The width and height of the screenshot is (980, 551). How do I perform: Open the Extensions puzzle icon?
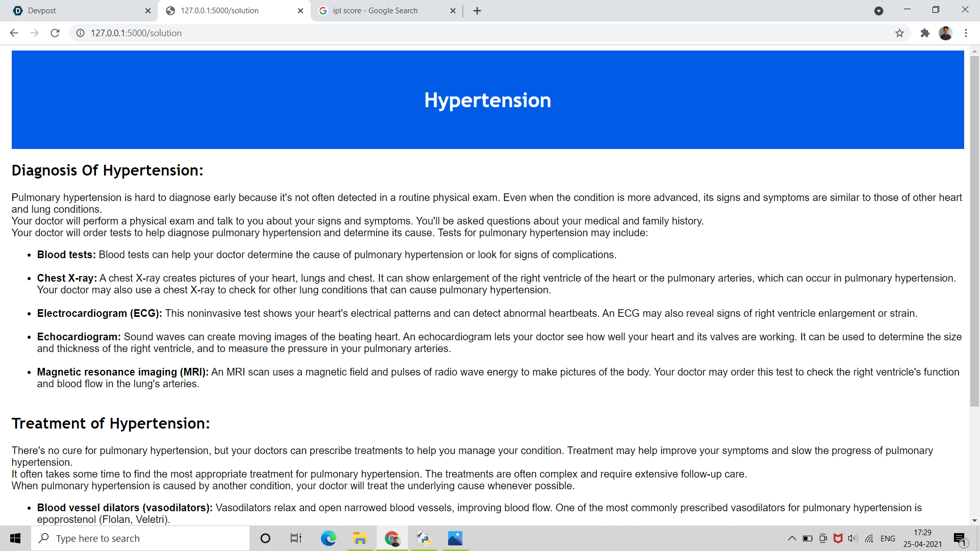925,33
